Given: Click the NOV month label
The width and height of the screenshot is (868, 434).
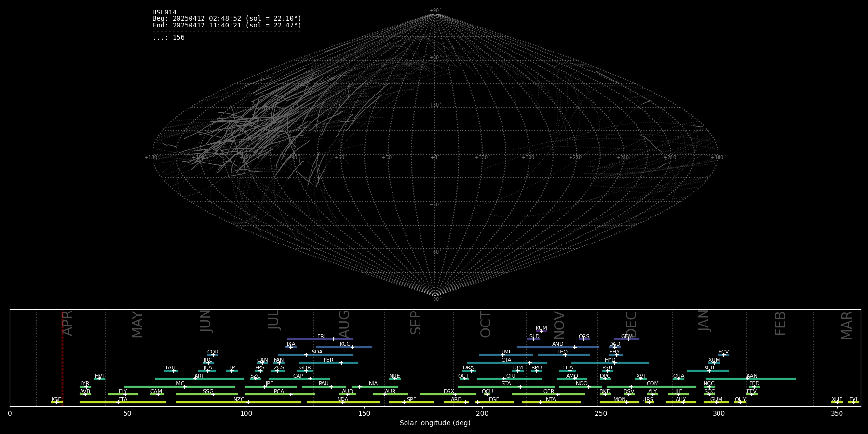Looking at the screenshot, I should pyautogui.click(x=559, y=325).
